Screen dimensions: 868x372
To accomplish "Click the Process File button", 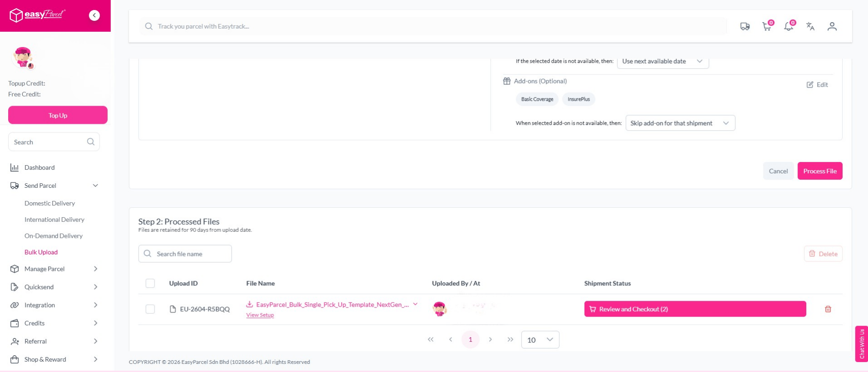I will pos(819,171).
